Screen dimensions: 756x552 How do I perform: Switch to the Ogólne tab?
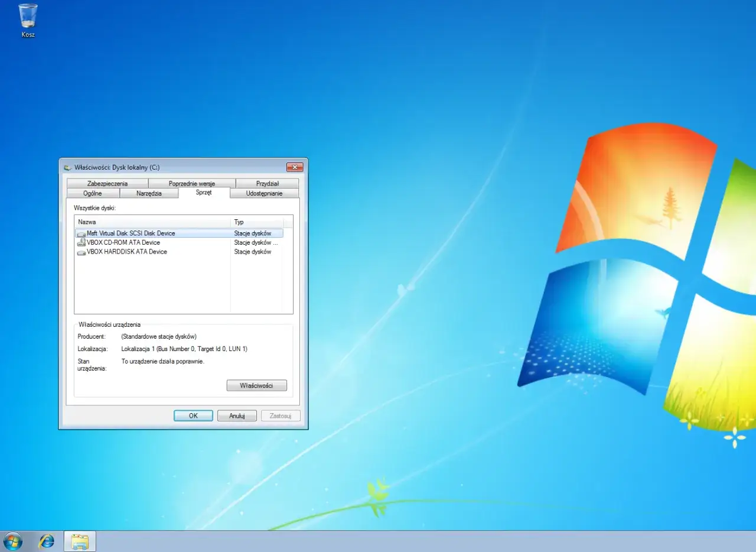pos(93,193)
